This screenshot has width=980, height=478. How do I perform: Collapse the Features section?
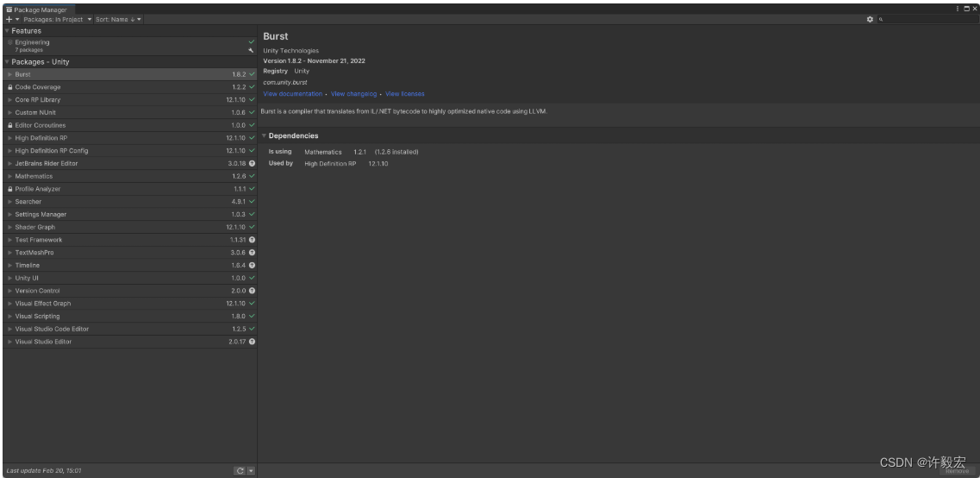coord(7,31)
